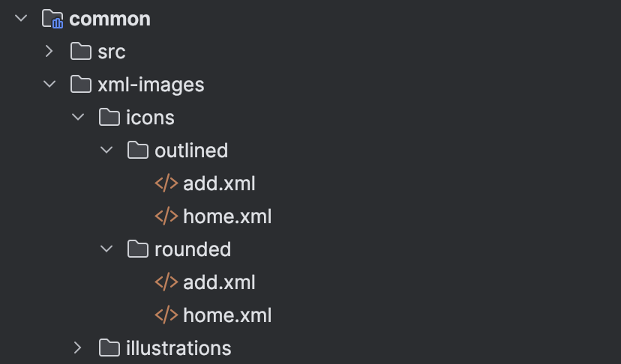Expand the src folder
This screenshot has height=364, width=621.
pos(49,52)
